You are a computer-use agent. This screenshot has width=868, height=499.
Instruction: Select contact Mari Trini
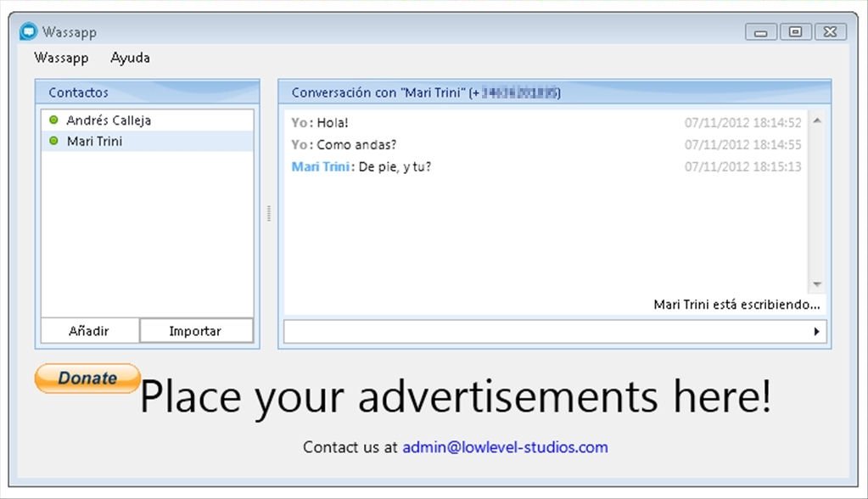[148, 141]
